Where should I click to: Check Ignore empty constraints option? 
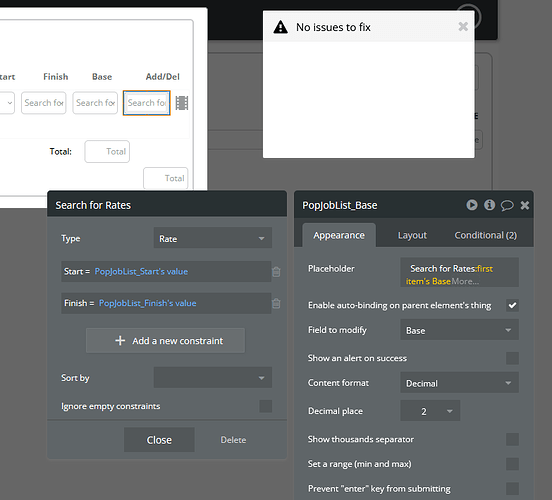(x=265, y=406)
